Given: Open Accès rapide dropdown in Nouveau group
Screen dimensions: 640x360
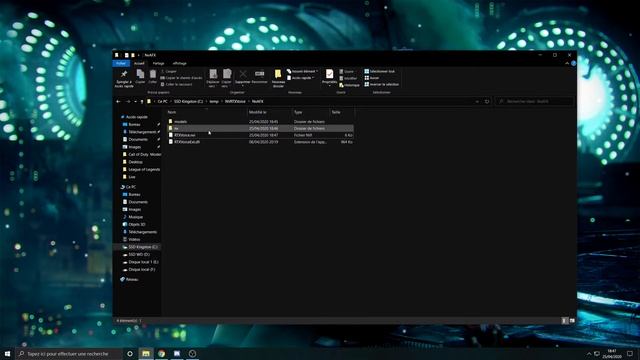Looking at the screenshot, I should tap(300, 78).
